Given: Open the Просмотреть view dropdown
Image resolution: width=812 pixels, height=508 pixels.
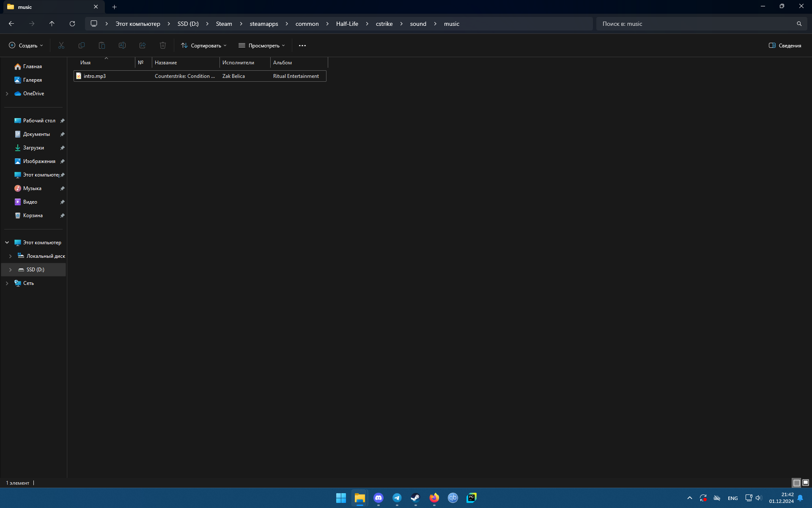Looking at the screenshot, I should (262, 45).
